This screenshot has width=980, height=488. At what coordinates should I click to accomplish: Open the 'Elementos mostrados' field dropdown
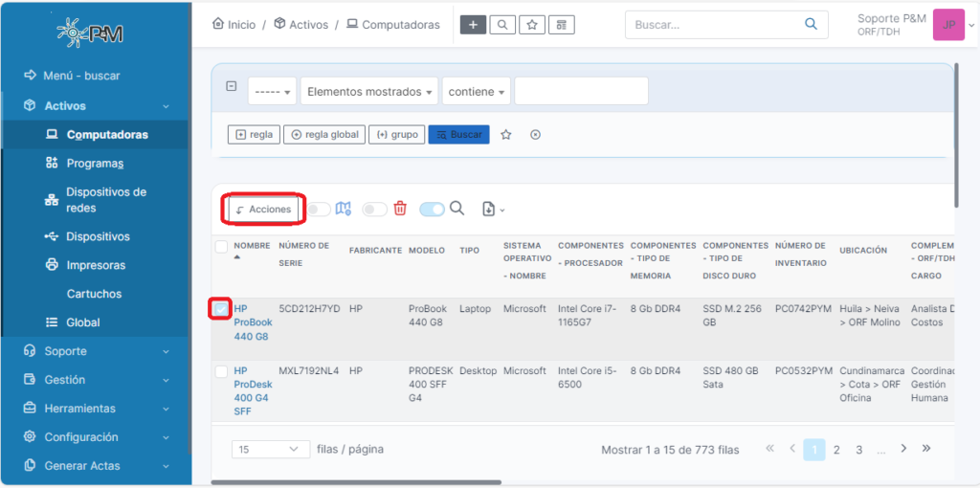368,92
